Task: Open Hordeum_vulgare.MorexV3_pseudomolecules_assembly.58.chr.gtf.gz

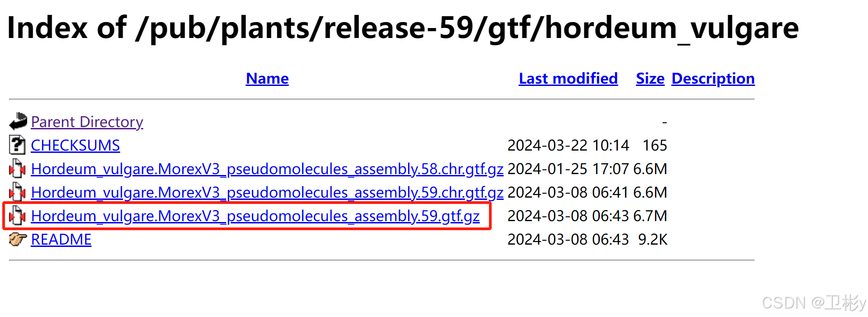Action: (267, 168)
